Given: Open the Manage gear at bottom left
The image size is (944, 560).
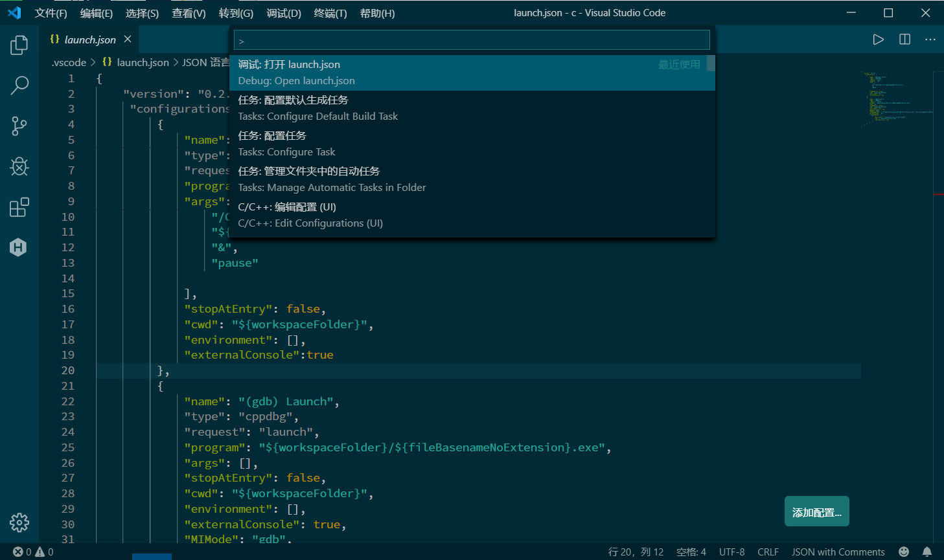Looking at the screenshot, I should [x=19, y=522].
